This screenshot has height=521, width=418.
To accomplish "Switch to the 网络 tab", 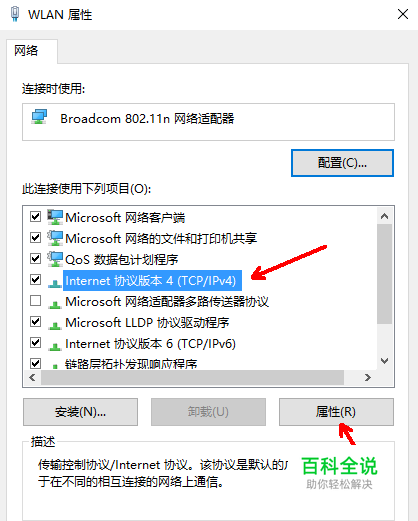I will point(26,51).
